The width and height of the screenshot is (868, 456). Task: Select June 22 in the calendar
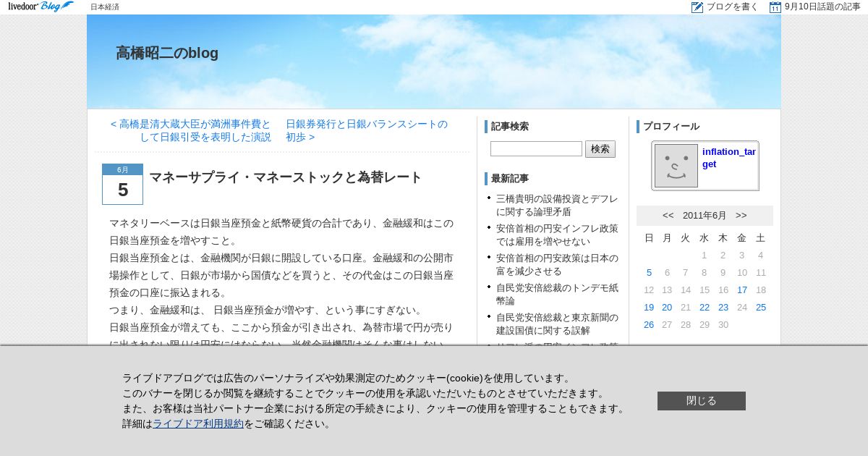705,308
